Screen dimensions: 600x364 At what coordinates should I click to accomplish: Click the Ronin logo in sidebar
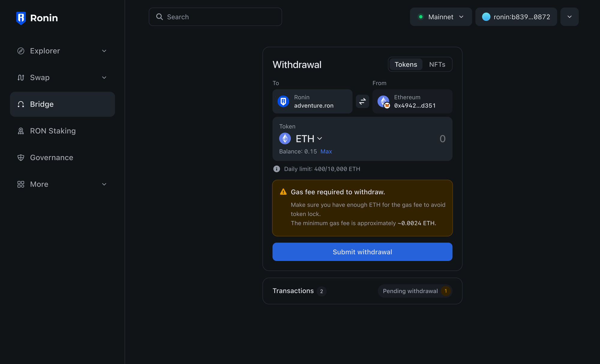point(21,18)
